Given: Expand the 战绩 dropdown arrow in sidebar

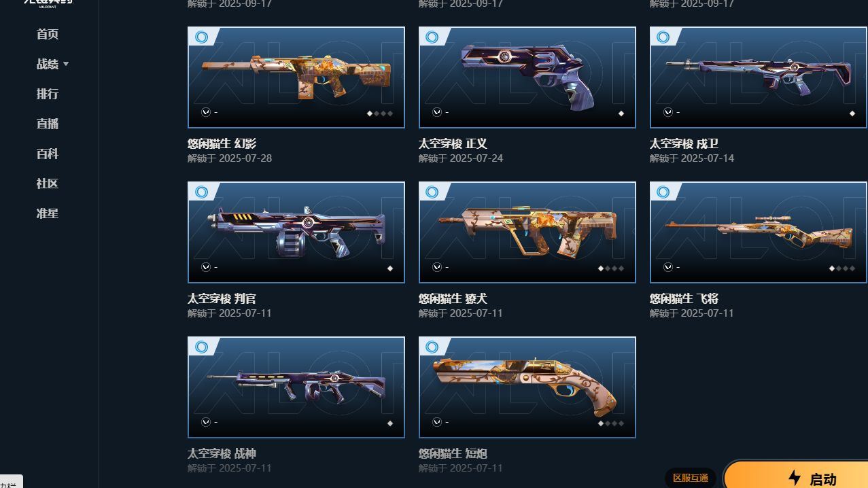Looking at the screenshot, I should pos(66,64).
